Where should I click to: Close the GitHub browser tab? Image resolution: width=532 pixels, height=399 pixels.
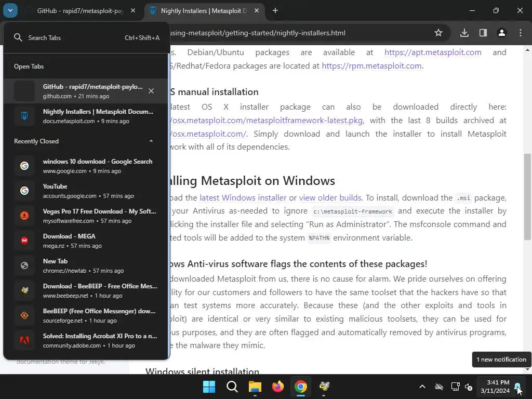(x=133, y=11)
